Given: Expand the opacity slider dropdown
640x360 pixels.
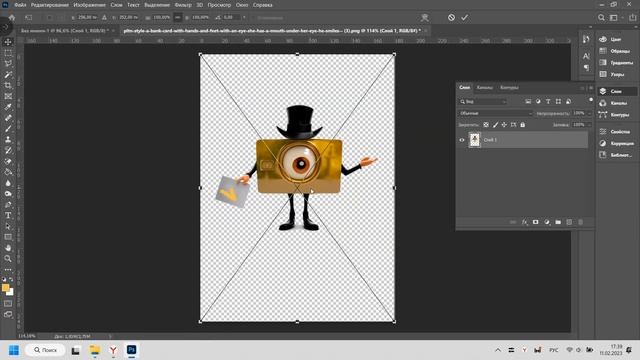Looking at the screenshot, I should pos(589,113).
